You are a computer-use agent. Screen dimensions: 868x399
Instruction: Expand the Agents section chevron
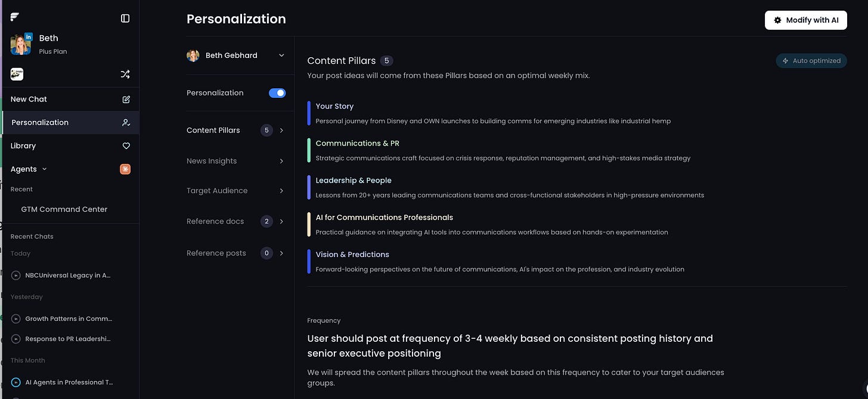pyautogui.click(x=45, y=169)
